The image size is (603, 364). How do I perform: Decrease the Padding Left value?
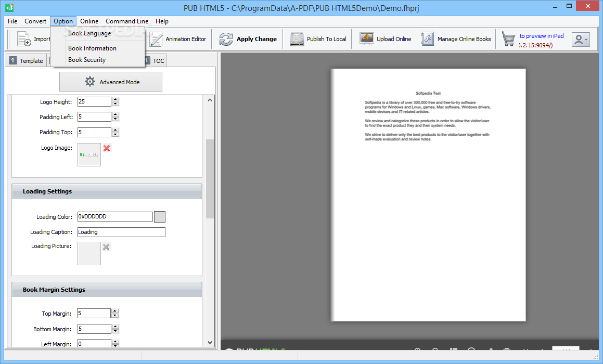click(116, 119)
